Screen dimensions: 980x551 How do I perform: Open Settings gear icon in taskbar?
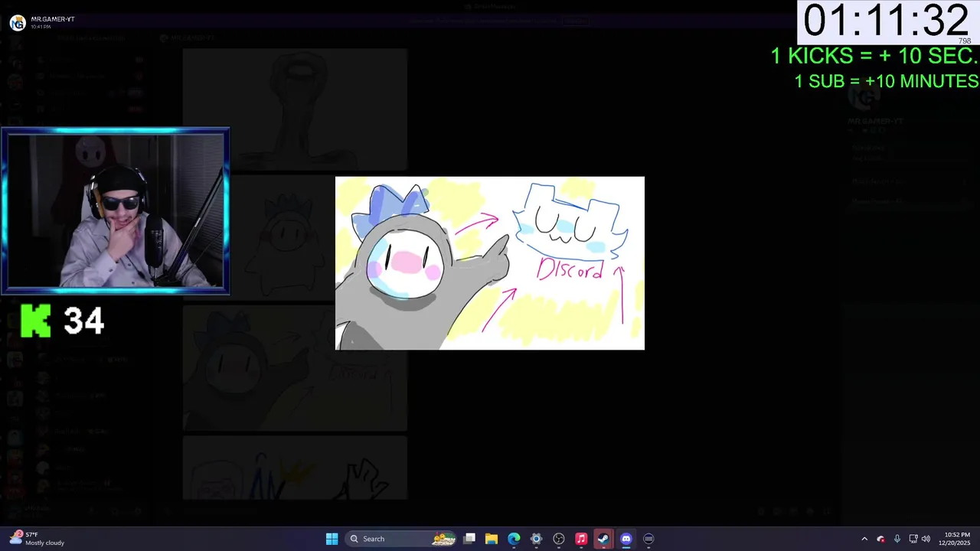(536, 539)
